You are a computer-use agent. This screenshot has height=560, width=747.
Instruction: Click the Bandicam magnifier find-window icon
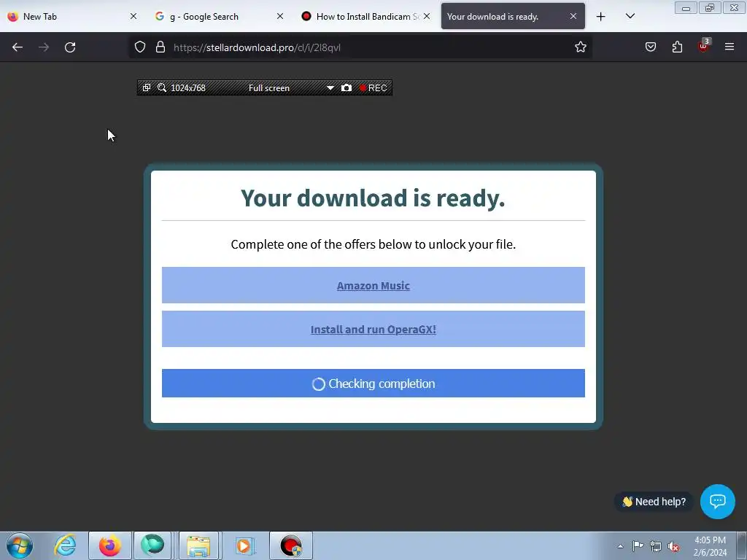click(162, 87)
